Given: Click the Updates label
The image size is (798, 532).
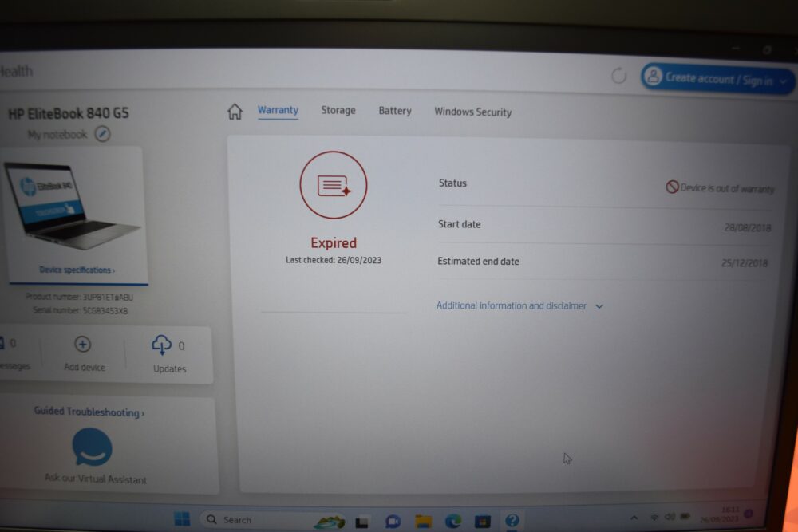Looking at the screenshot, I should 169,368.
